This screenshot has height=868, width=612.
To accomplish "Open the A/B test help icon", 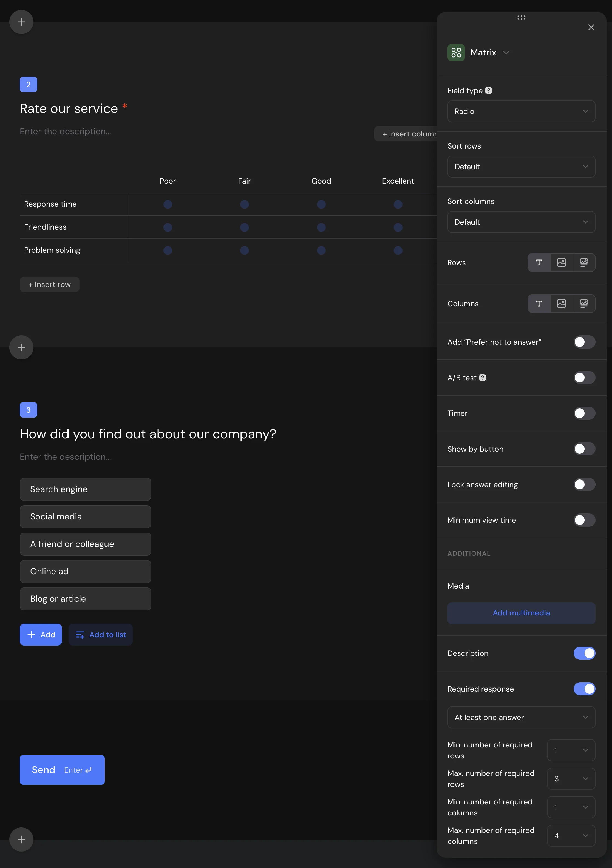I will (483, 378).
